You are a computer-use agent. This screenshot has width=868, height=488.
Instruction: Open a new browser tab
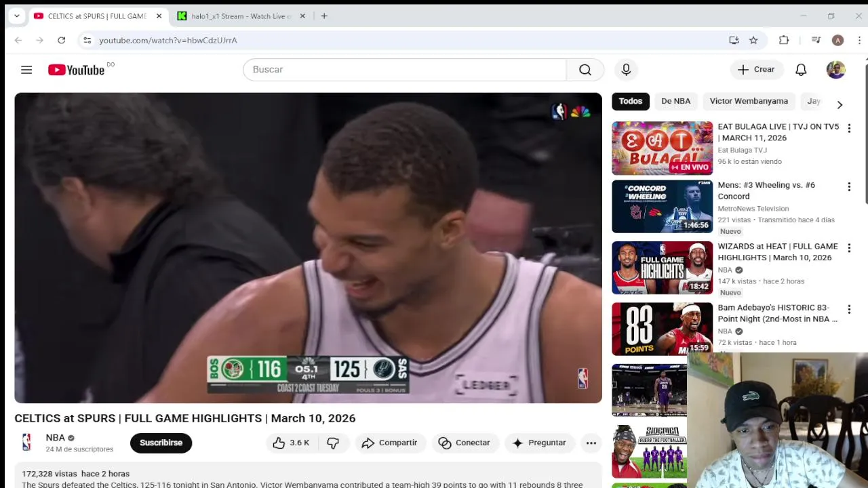pos(324,16)
